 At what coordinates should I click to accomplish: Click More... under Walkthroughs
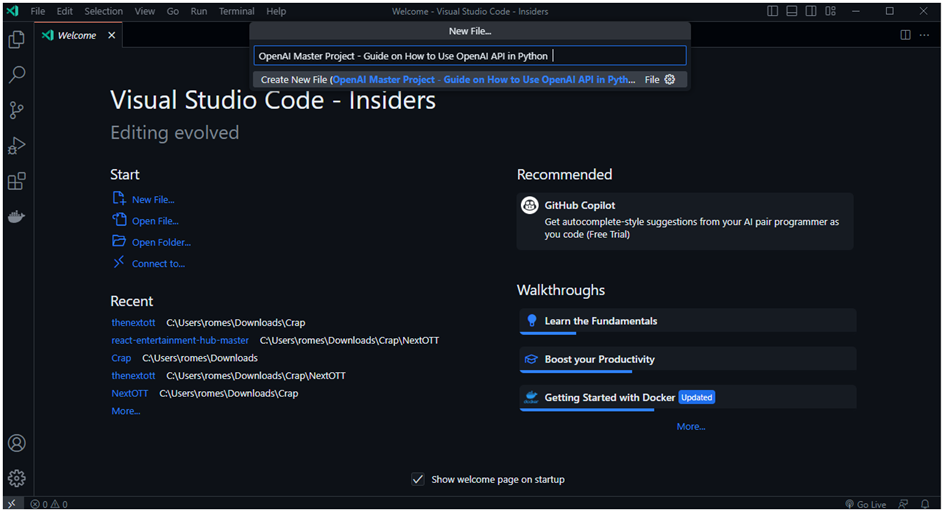click(691, 426)
